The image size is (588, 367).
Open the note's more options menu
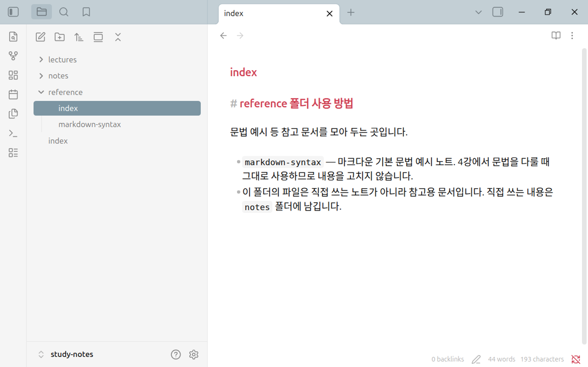572,35
